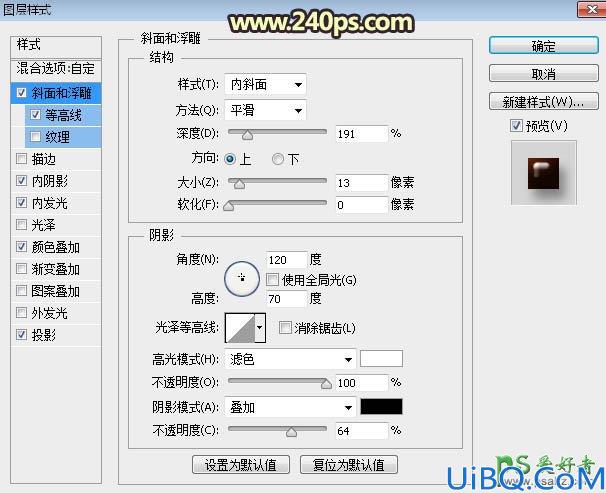The image size is (606, 493).
Task: Open the gloss contour preview thumbnail
Action: [x=240, y=328]
